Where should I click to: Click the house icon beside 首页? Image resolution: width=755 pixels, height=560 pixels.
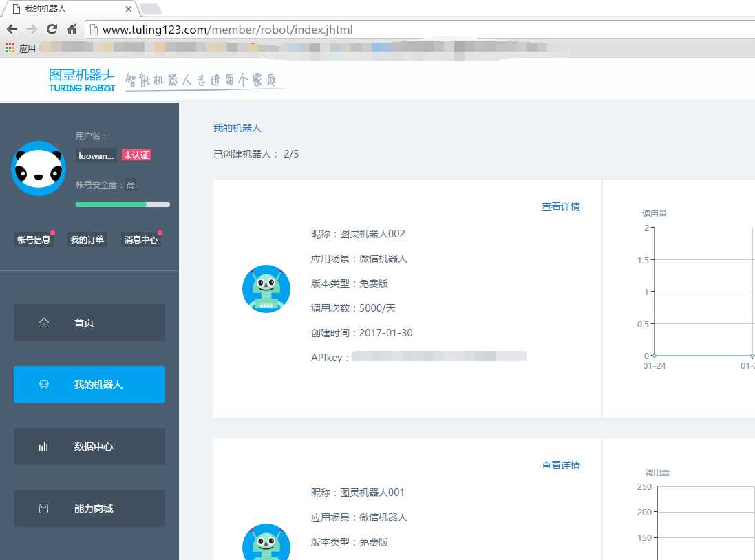click(44, 323)
